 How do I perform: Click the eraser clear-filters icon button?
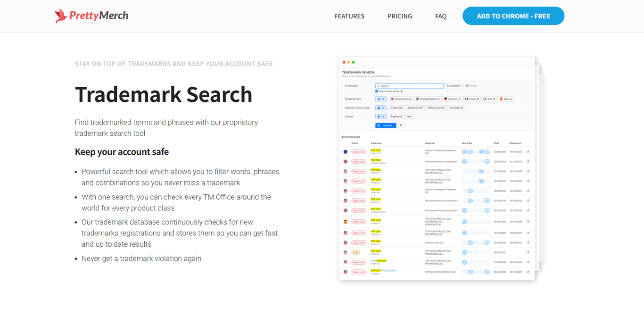[x=401, y=125]
